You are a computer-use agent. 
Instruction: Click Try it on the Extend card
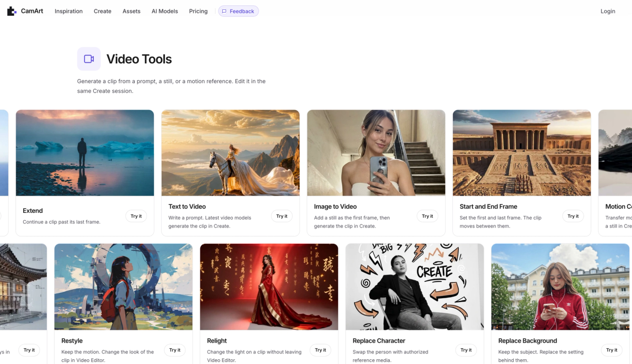point(136,216)
